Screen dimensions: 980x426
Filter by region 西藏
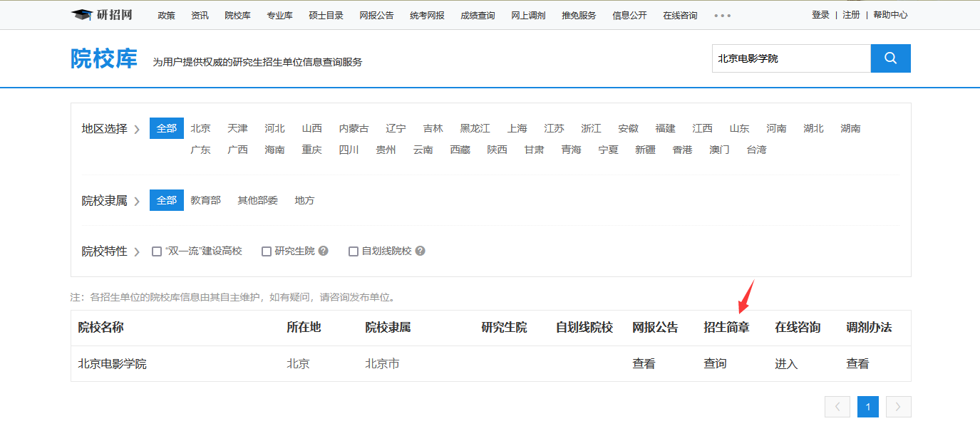pos(460,150)
